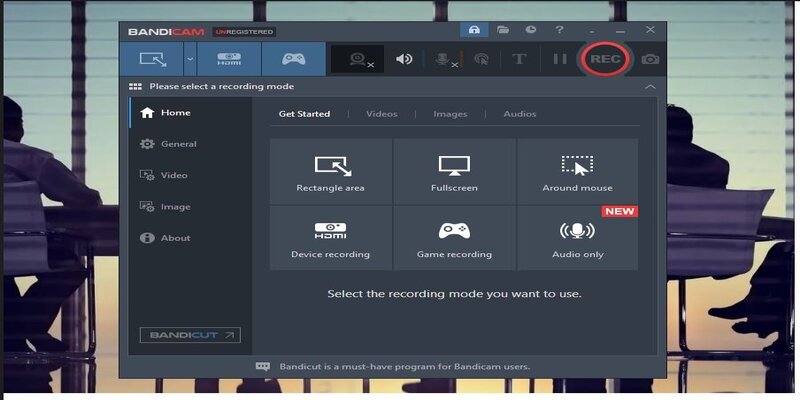
Task: Click the Bandicut must-have program message
Action: click(x=405, y=366)
